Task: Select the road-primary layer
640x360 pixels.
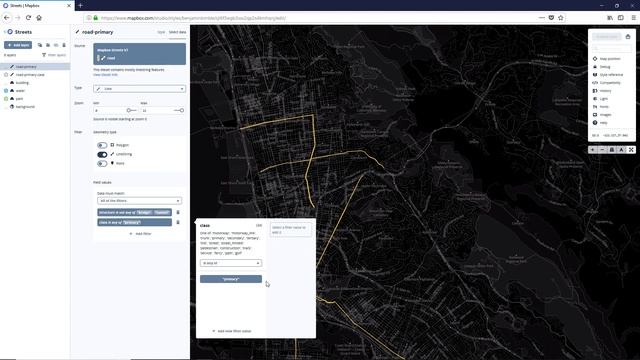Action: [35, 67]
